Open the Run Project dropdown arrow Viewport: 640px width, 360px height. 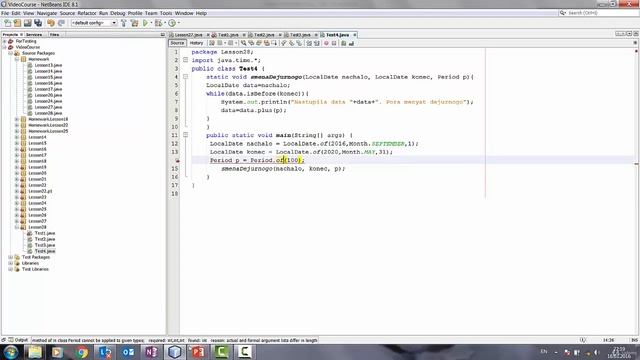(151, 23)
